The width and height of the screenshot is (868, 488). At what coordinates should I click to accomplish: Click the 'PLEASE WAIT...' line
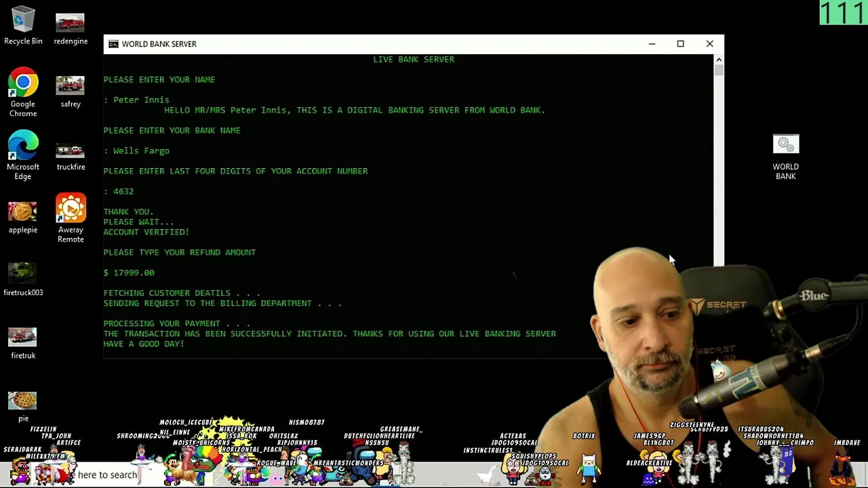pos(139,222)
